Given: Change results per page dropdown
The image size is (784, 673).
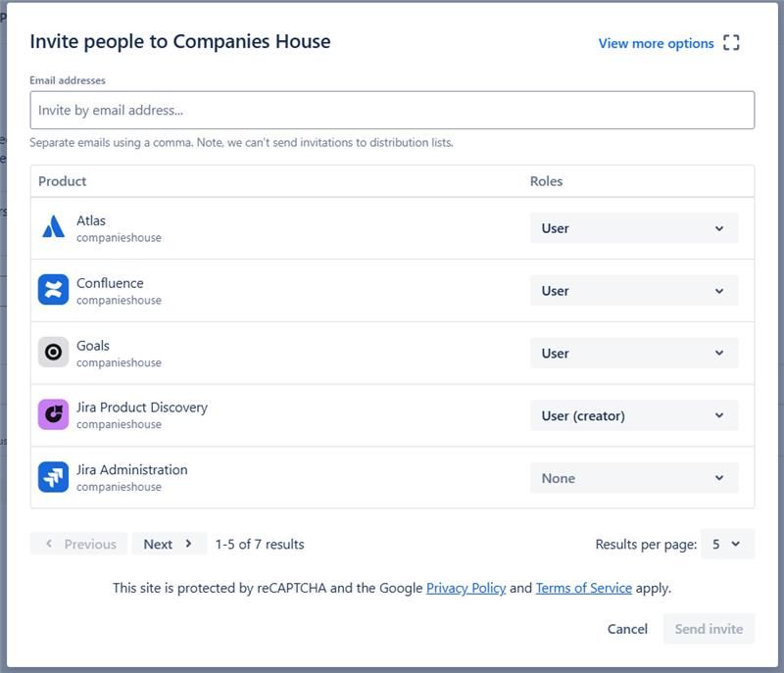Looking at the screenshot, I should coord(727,544).
